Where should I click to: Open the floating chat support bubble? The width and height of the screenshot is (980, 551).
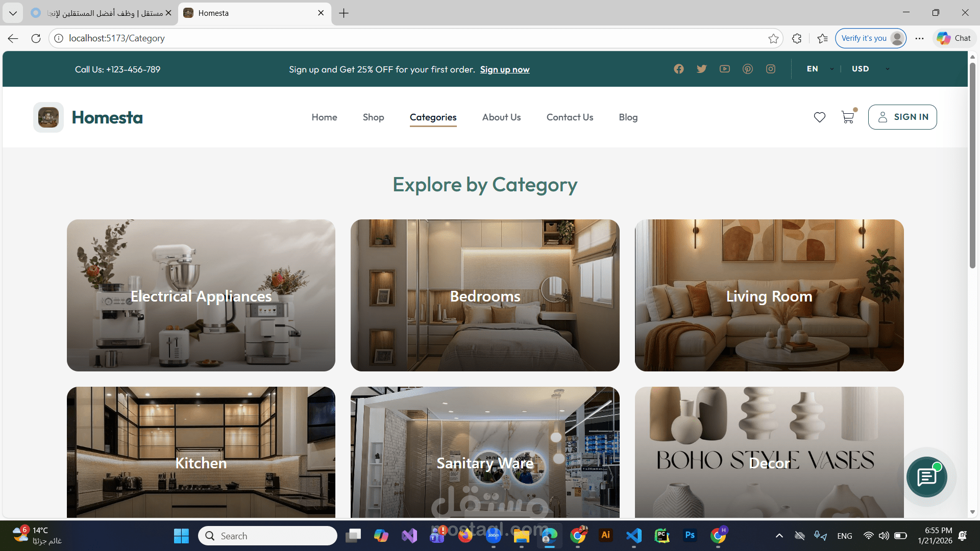click(926, 477)
